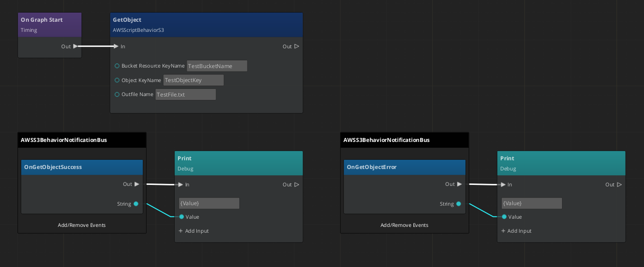Screen dimensions: 644x267
Task: Click the String output pin on OnGetObjectError
Action: (x=459, y=204)
